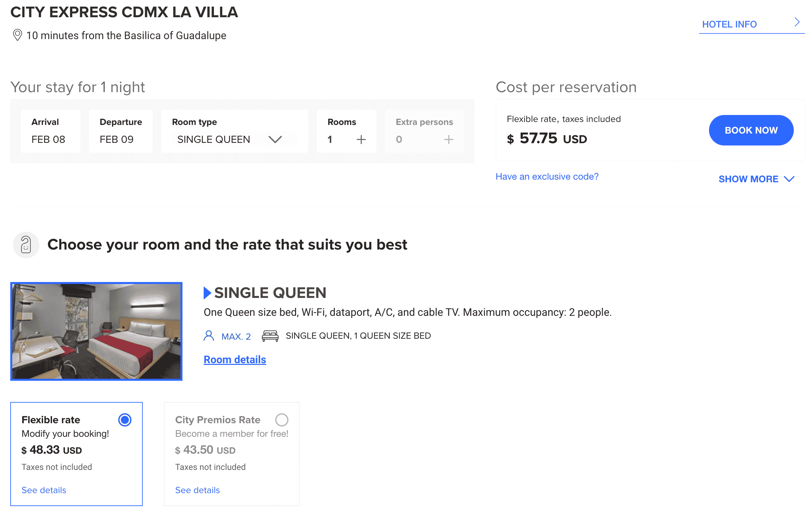This screenshot has height=513, width=812.
Task: Click the MAX. 2 person icon
Action: 209,336
